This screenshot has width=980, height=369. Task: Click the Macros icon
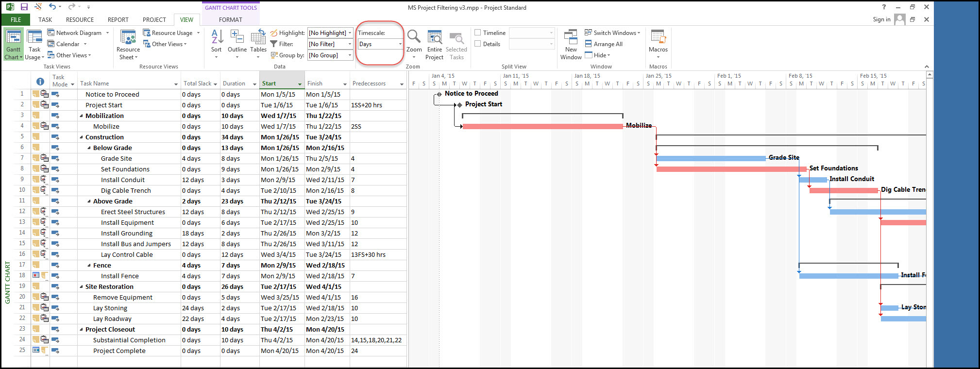click(x=658, y=38)
